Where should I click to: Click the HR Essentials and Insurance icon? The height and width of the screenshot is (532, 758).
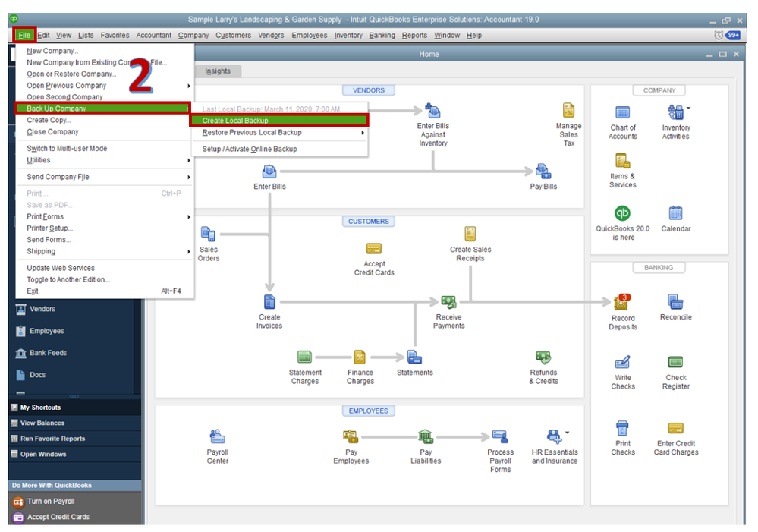tap(554, 436)
